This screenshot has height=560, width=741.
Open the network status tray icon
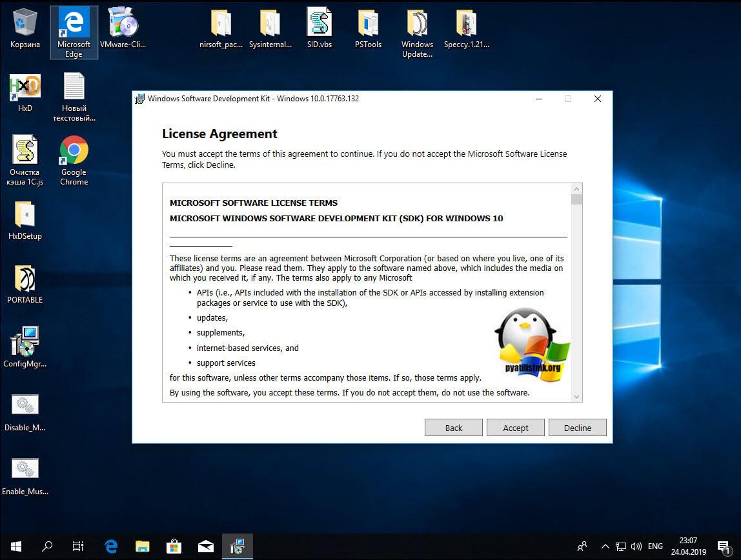(x=620, y=547)
